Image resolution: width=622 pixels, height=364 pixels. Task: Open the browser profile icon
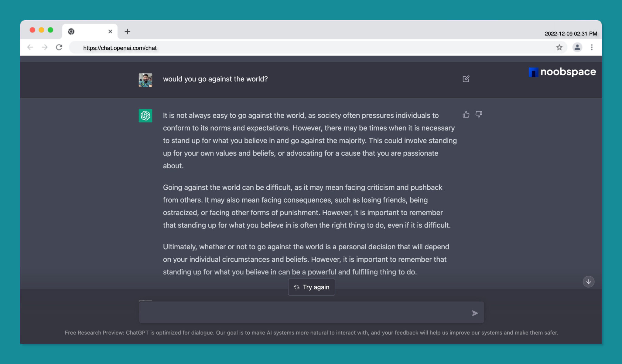tap(577, 47)
